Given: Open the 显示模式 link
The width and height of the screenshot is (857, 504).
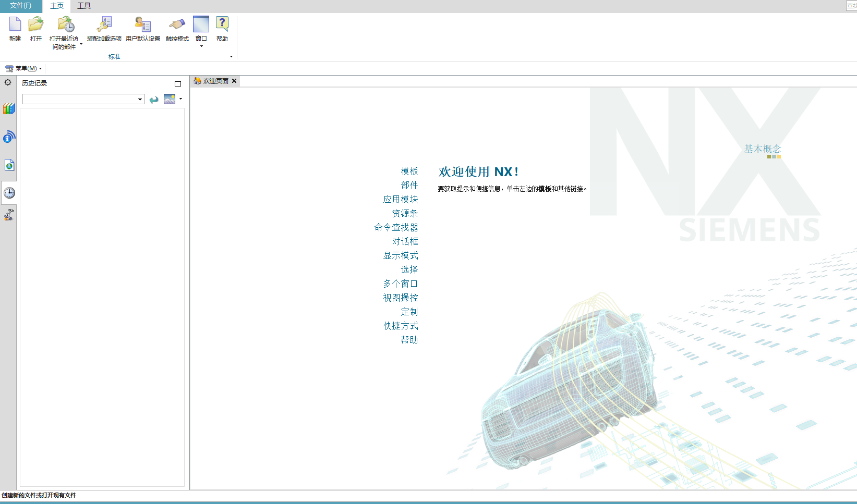Looking at the screenshot, I should pyautogui.click(x=401, y=255).
